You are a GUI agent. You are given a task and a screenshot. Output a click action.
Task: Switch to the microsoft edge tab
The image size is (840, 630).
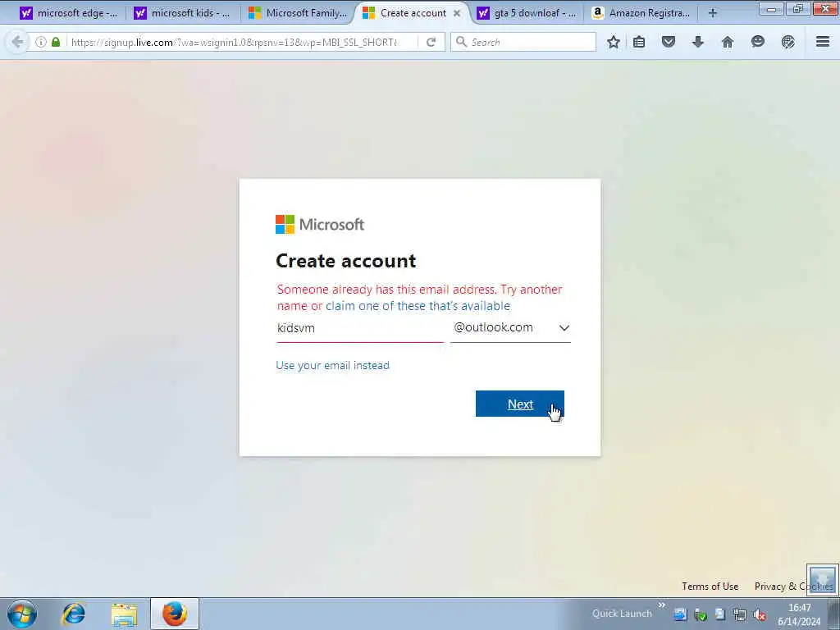68,13
